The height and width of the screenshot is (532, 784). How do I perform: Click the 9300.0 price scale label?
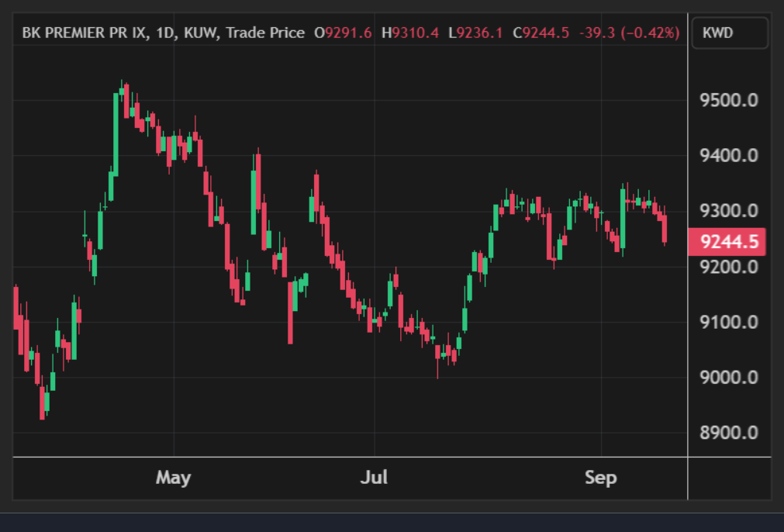[729, 211]
